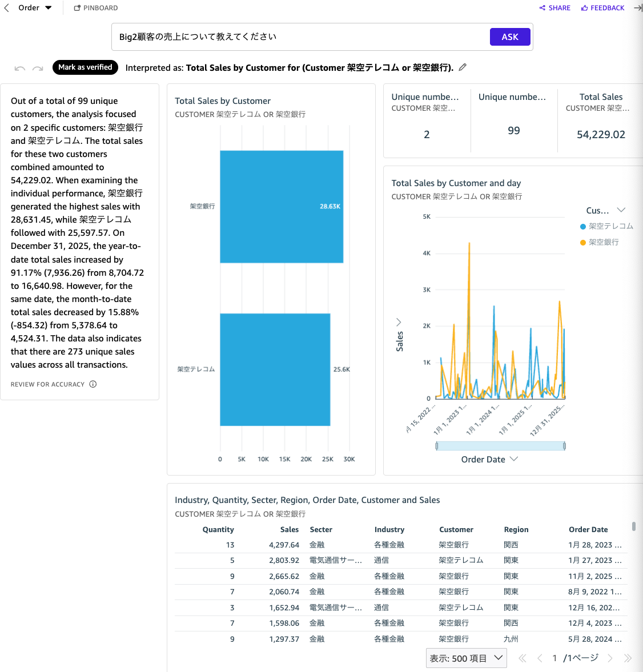Image resolution: width=643 pixels, height=672 pixels.
Task: Redo the reverted change
Action: tap(38, 67)
